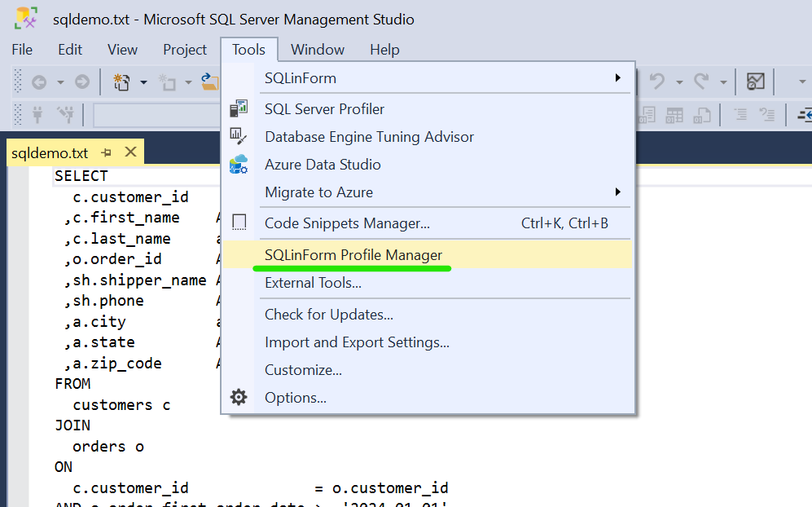Create a new query with the New Query icon

(x=121, y=82)
